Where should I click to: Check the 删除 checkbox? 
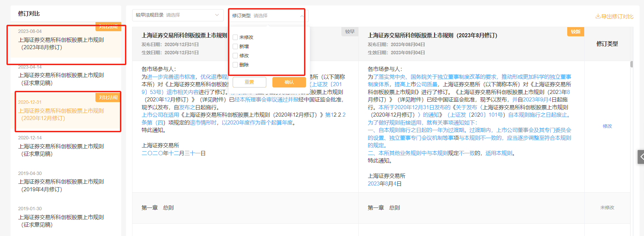tap(235, 65)
